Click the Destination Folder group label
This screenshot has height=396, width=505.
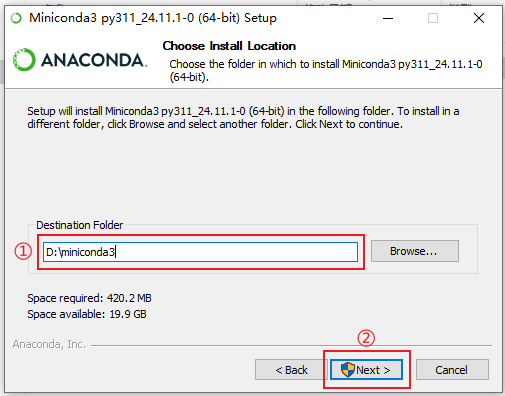[80, 225]
